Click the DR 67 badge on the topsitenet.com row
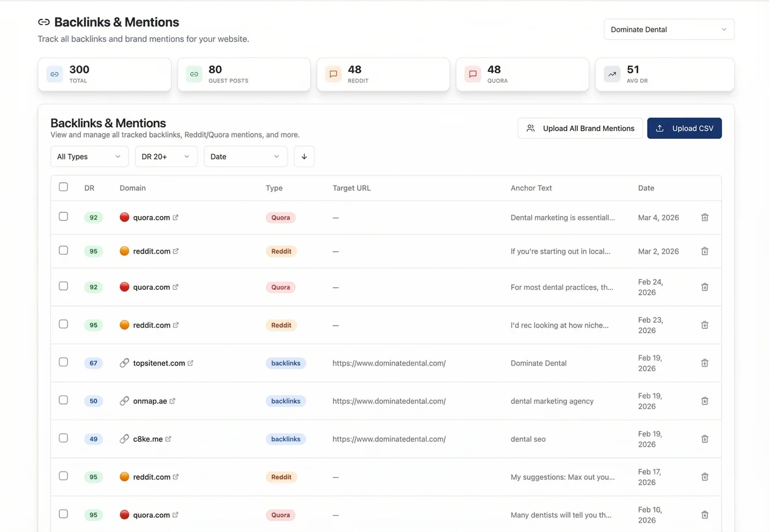769x532 pixels. coord(93,363)
